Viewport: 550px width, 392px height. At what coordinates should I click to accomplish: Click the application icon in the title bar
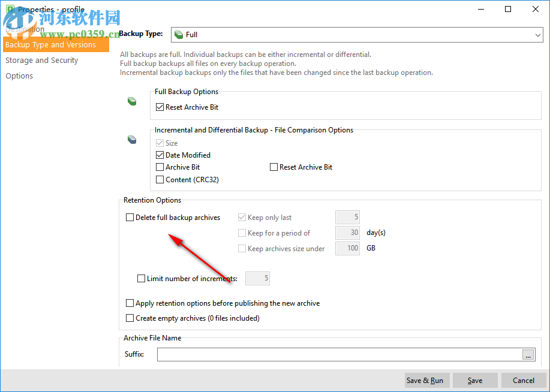10,9
